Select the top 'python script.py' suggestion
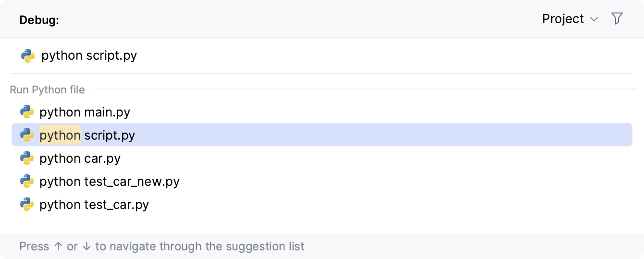The image size is (644, 259). [89, 56]
